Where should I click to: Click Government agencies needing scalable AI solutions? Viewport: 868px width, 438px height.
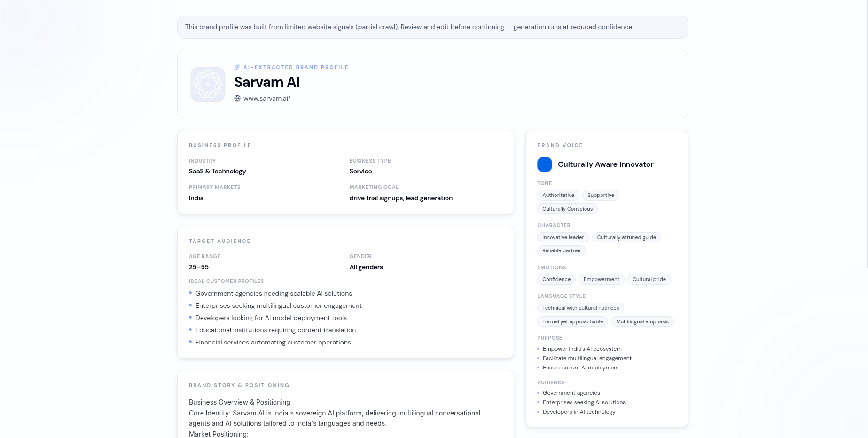pyautogui.click(x=274, y=294)
